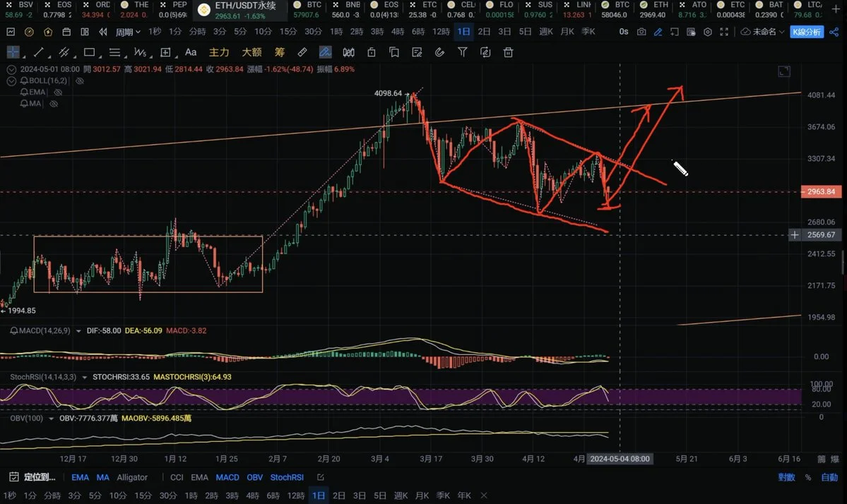Click the plus icon beside 2569.67 price

coord(795,235)
